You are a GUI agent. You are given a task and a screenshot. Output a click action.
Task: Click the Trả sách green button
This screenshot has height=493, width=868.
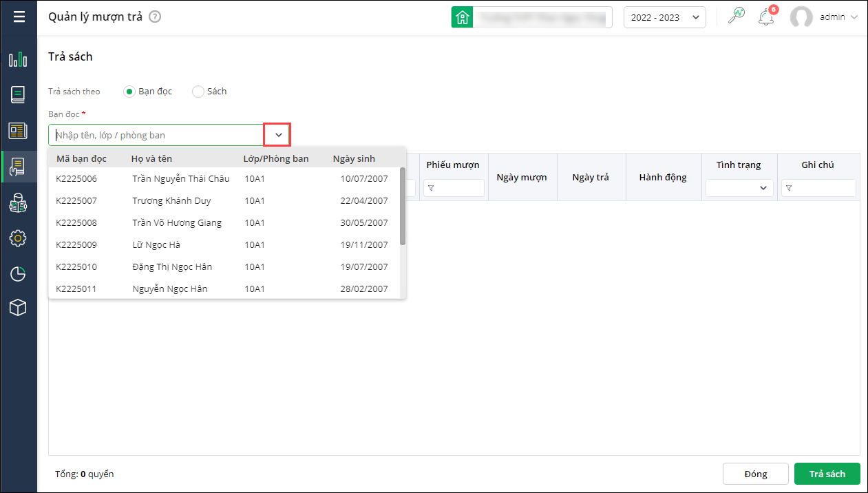tap(827, 474)
